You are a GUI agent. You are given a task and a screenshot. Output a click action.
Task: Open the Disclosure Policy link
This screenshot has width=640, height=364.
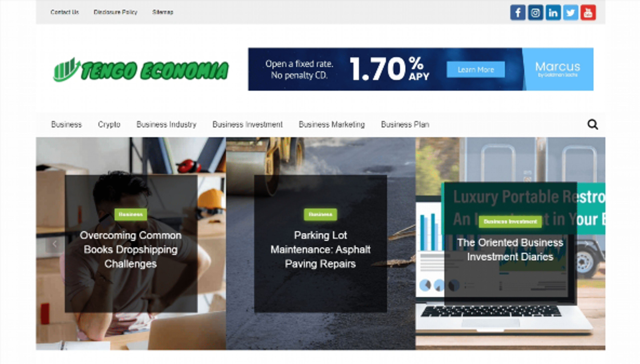115,12
